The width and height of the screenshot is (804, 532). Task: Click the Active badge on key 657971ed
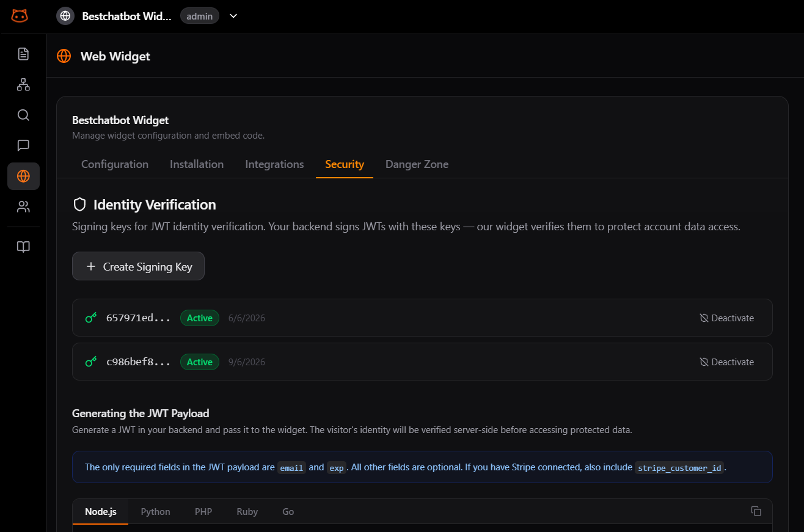click(x=200, y=318)
